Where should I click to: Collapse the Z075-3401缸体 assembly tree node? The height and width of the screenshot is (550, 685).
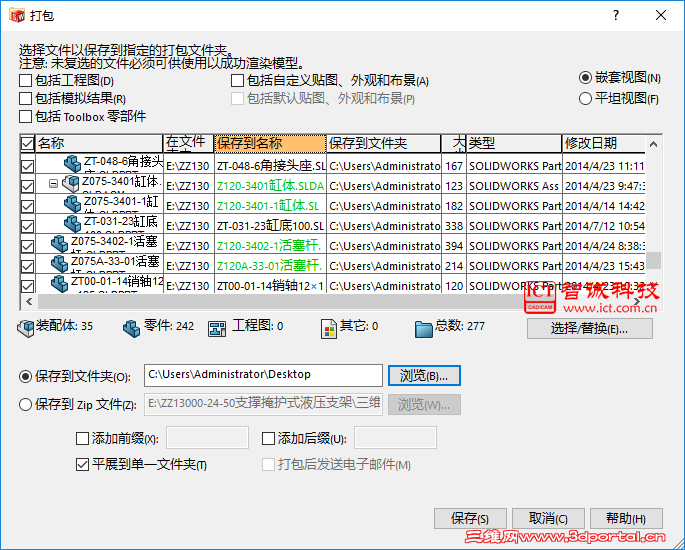53,183
